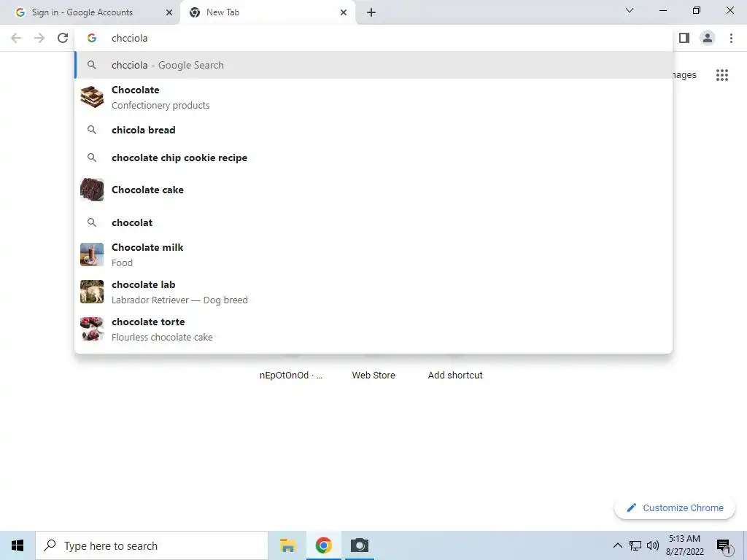Click the Customize Chrome button
747x560 pixels.
[675, 507]
